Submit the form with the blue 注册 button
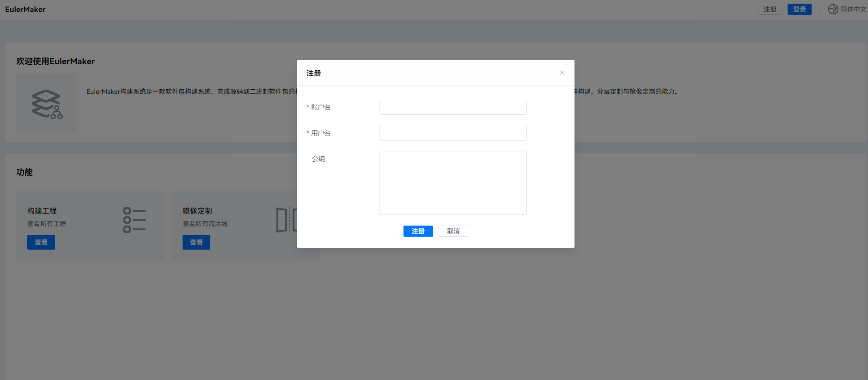Image resolution: width=868 pixels, height=380 pixels. (418, 231)
